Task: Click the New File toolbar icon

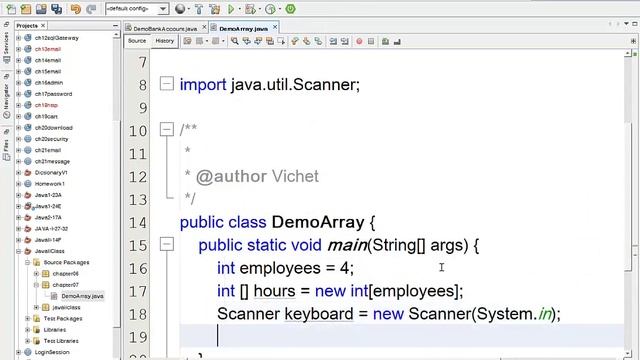Action: (x=11, y=9)
